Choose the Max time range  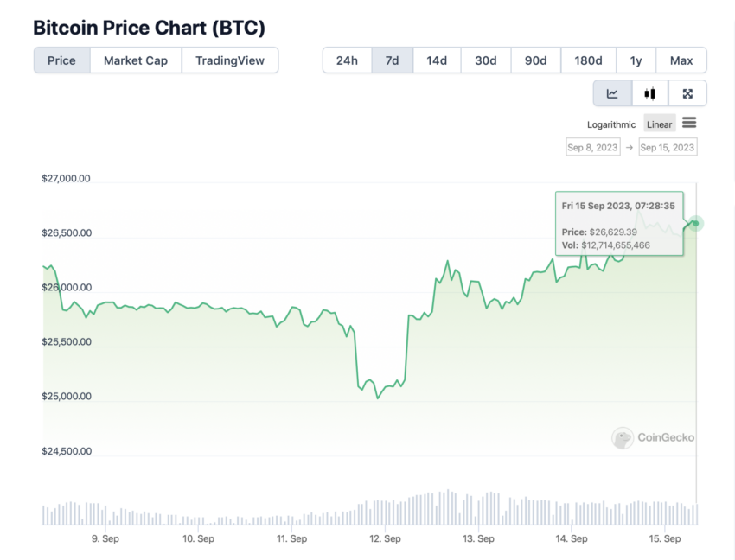[x=681, y=60]
